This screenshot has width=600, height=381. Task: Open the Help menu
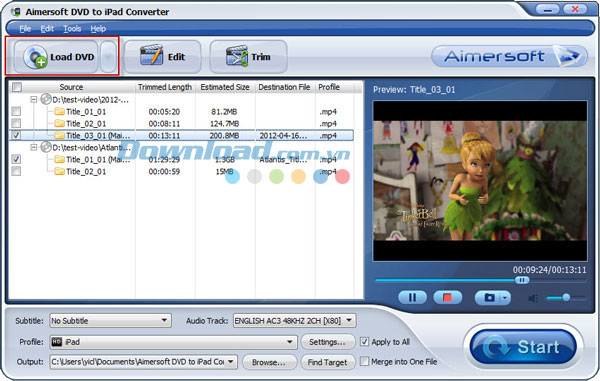[98, 29]
